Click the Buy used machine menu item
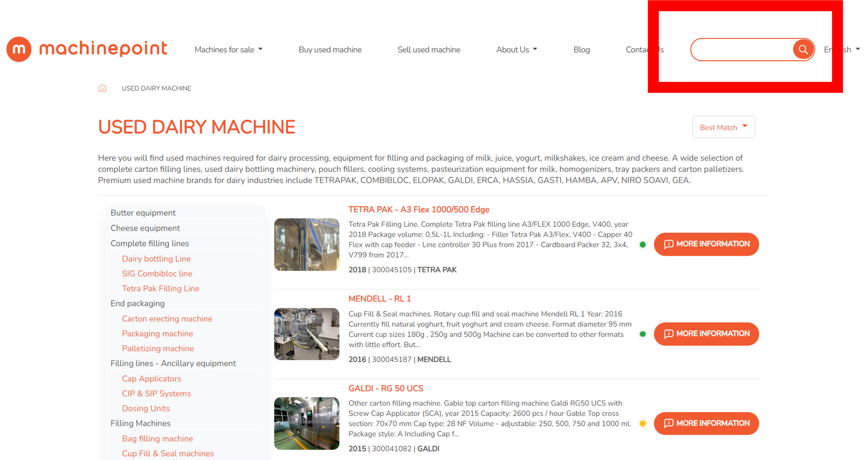868x460 pixels. click(330, 49)
